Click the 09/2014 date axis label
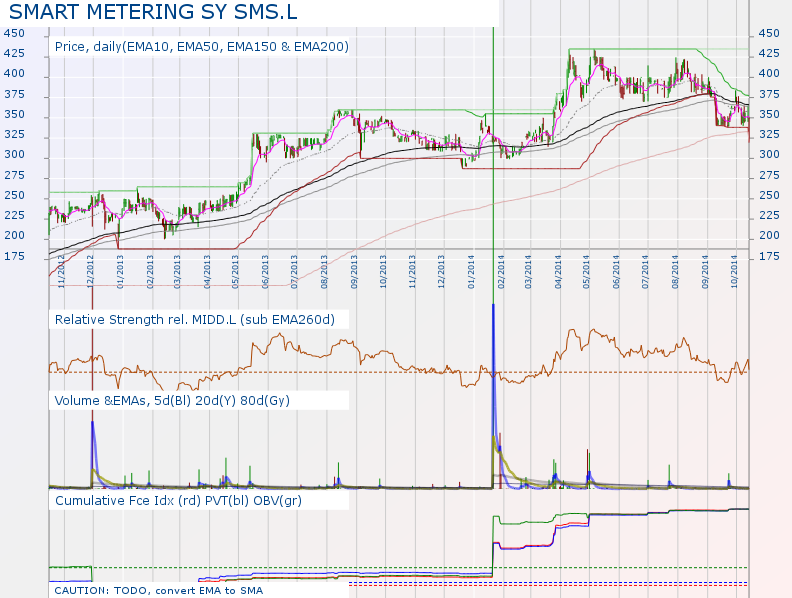The width and height of the screenshot is (792, 598). tap(705, 272)
